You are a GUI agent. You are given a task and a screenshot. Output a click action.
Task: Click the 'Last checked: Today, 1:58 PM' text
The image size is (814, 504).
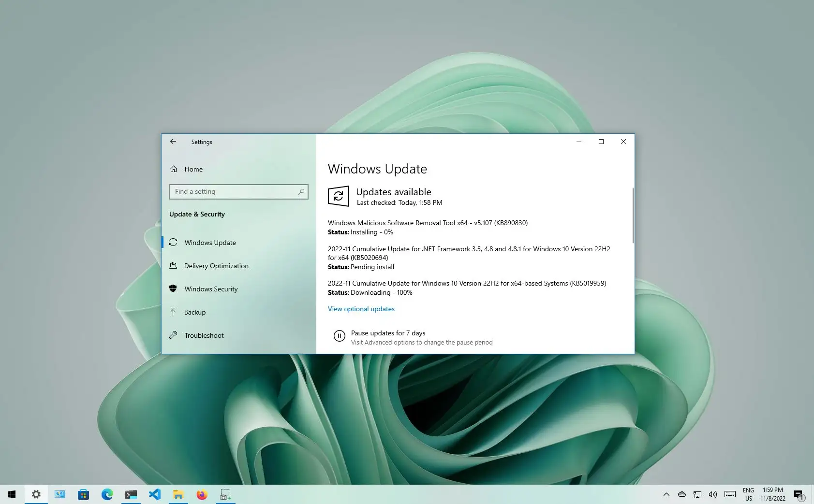point(400,202)
